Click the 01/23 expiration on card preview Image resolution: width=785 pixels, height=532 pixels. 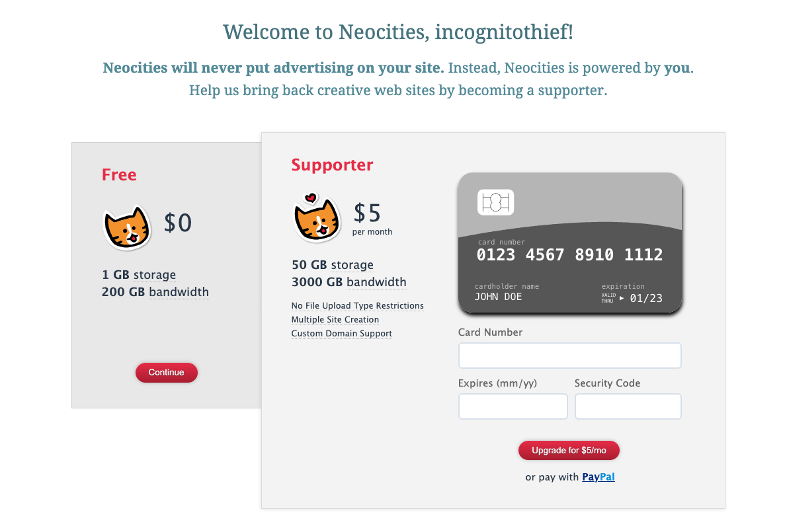646,298
